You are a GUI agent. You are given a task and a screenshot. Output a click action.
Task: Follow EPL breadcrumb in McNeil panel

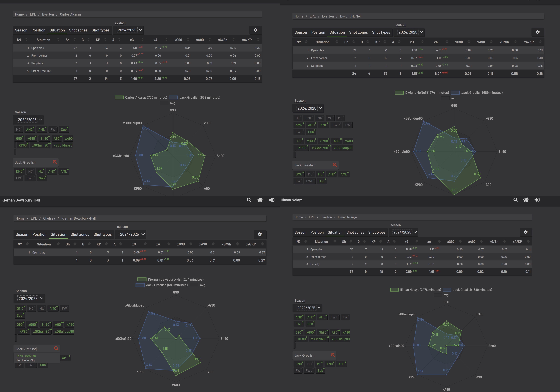[312, 16]
